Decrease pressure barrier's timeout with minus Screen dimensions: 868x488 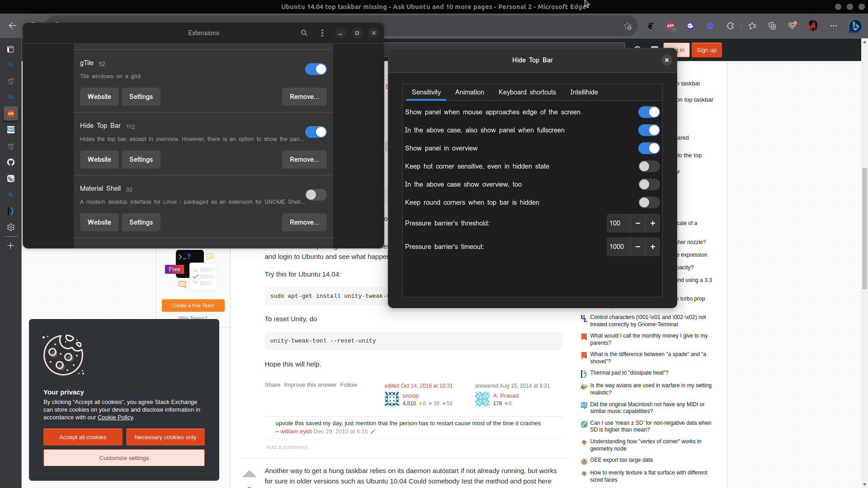pyautogui.click(x=637, y=247)
